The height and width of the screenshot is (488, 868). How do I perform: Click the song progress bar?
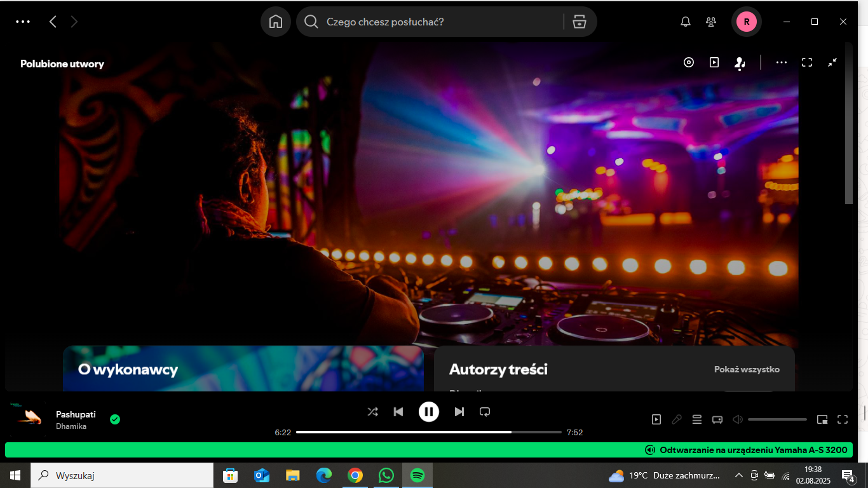point(429,432)
